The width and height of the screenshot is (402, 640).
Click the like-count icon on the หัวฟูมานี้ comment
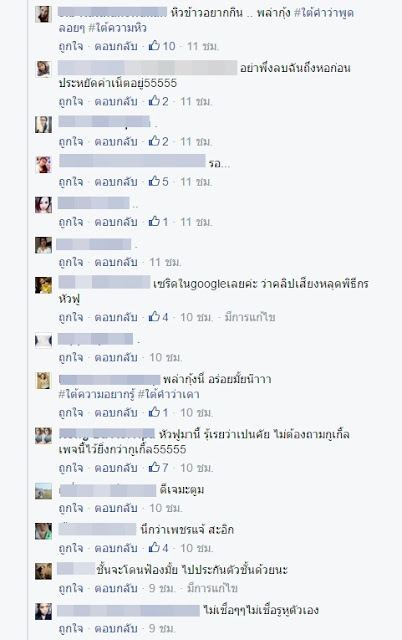154,467
